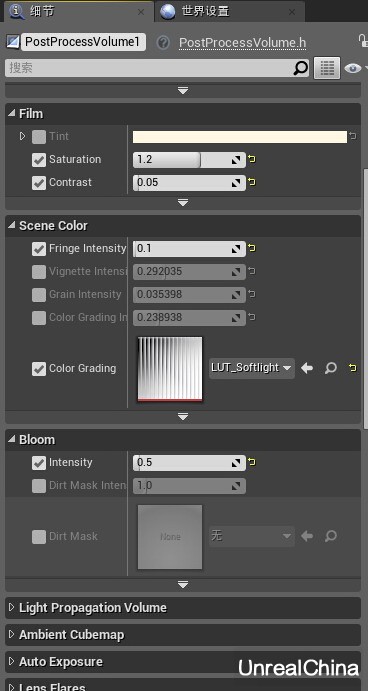Disable the Saturation checkbox
The height and width of the screenshot is (691, 368).
pyautogui.click(x=39, y=160)
